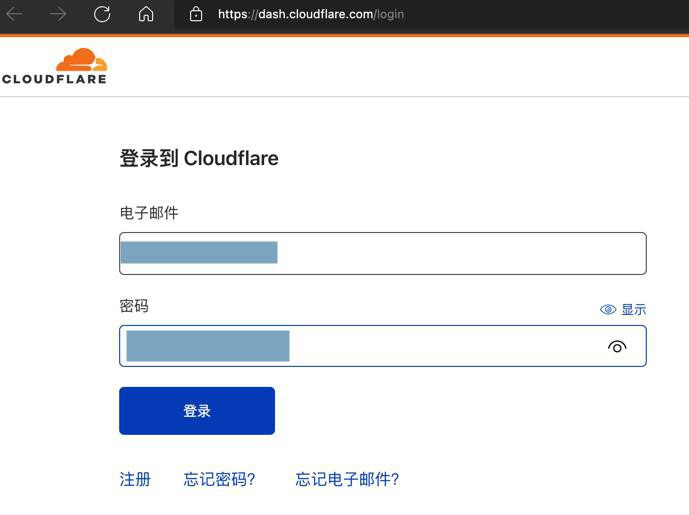The image size is (689, 515).
Task: Submit with the blue 登录 button
Action: click(x=197, y=411)
